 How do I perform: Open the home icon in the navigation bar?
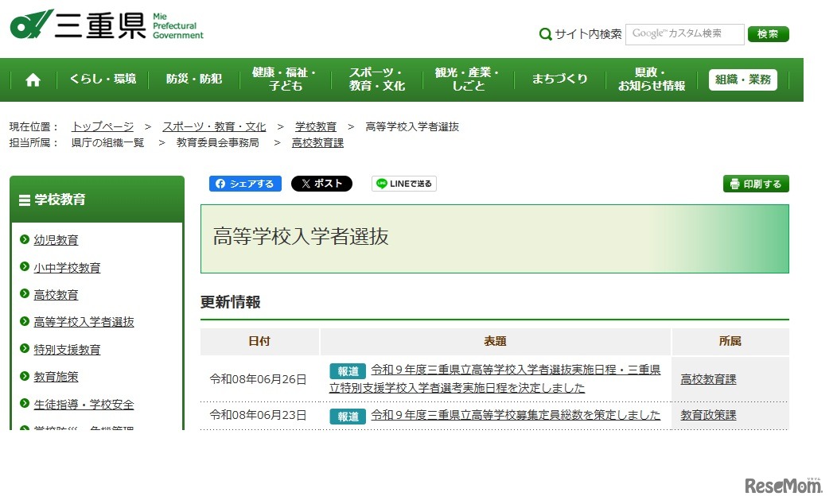(33, 79)
